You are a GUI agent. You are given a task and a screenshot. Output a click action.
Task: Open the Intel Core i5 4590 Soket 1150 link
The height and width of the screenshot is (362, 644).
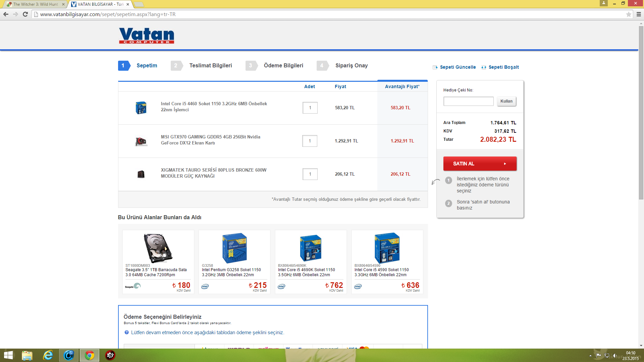[382, 272]
